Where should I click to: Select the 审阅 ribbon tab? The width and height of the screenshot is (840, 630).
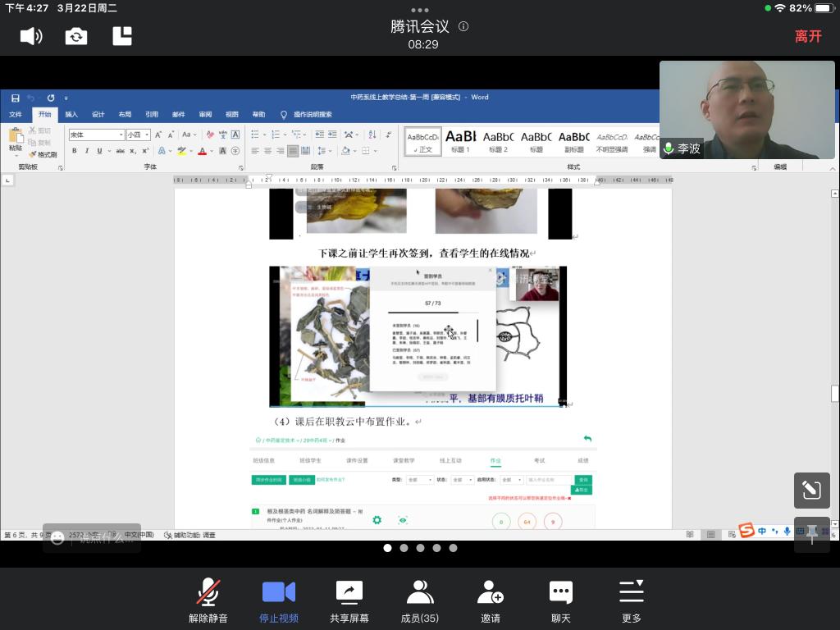205,115
